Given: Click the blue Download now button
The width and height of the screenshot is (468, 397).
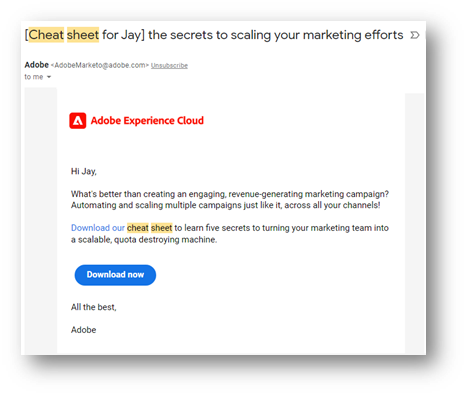Looking at the screenshot, I should click(x=115, y=275).
